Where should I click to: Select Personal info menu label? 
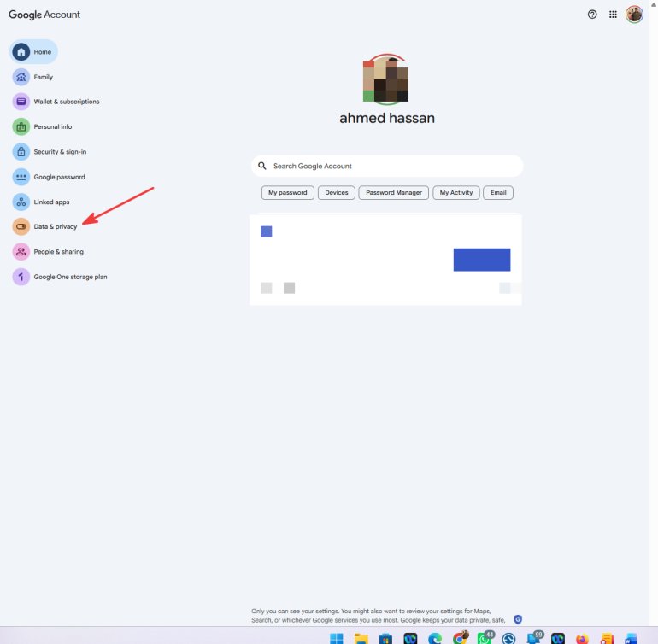pyautogui.click(x=53, y=126)
